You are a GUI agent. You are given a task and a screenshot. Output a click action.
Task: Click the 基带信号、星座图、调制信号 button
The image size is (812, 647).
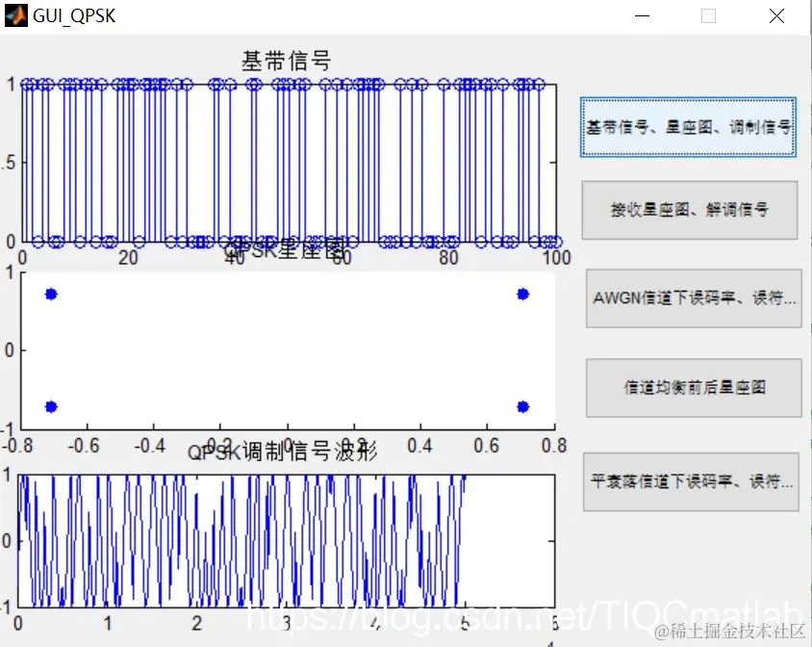pyautogui.click(x=687, y=126)
